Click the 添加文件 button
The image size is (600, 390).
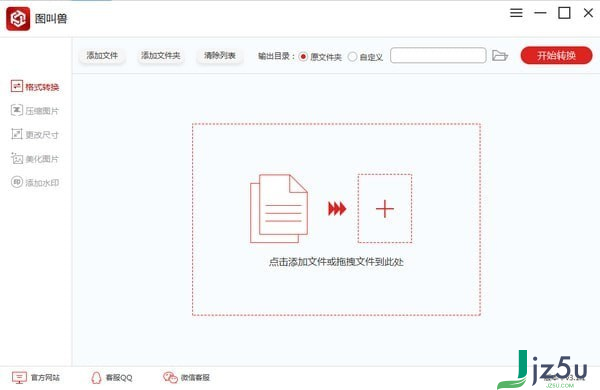[x=102, y=55]
